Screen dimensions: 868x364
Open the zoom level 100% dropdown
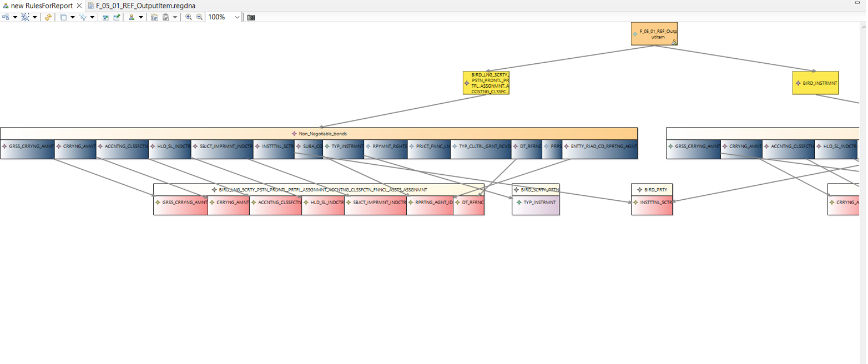(238, 17)
